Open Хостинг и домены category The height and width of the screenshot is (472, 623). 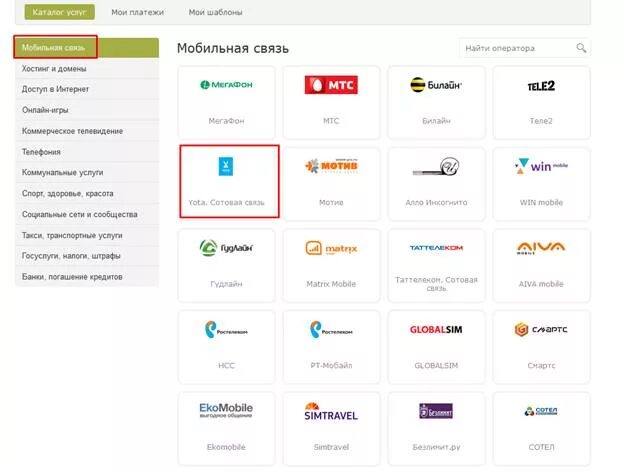87,69
